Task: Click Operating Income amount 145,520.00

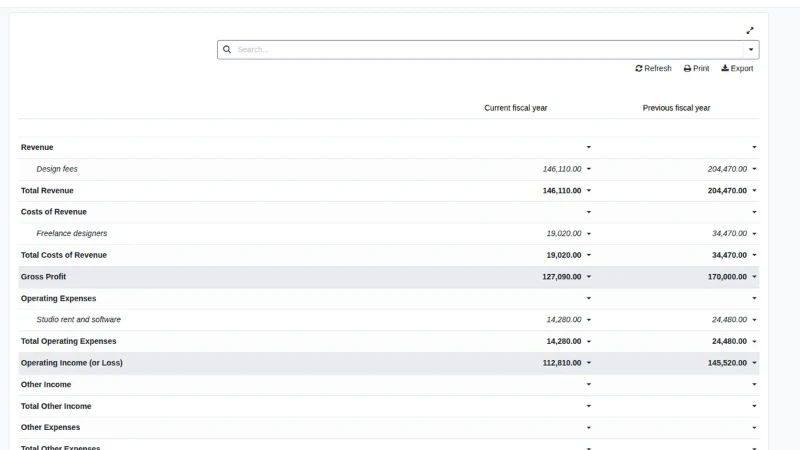Action: point(727,363)
